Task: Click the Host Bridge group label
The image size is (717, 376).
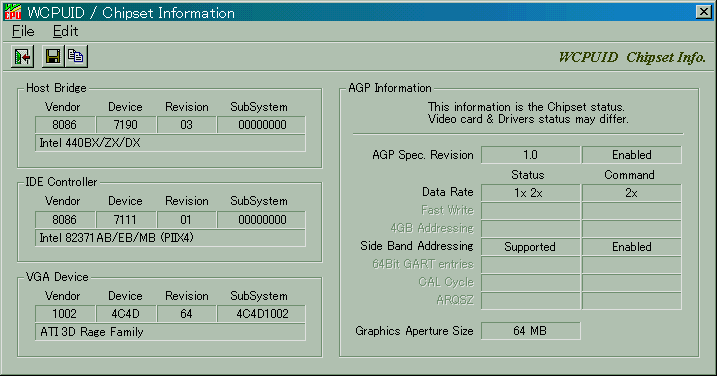Action: click(x=56, y=88)
